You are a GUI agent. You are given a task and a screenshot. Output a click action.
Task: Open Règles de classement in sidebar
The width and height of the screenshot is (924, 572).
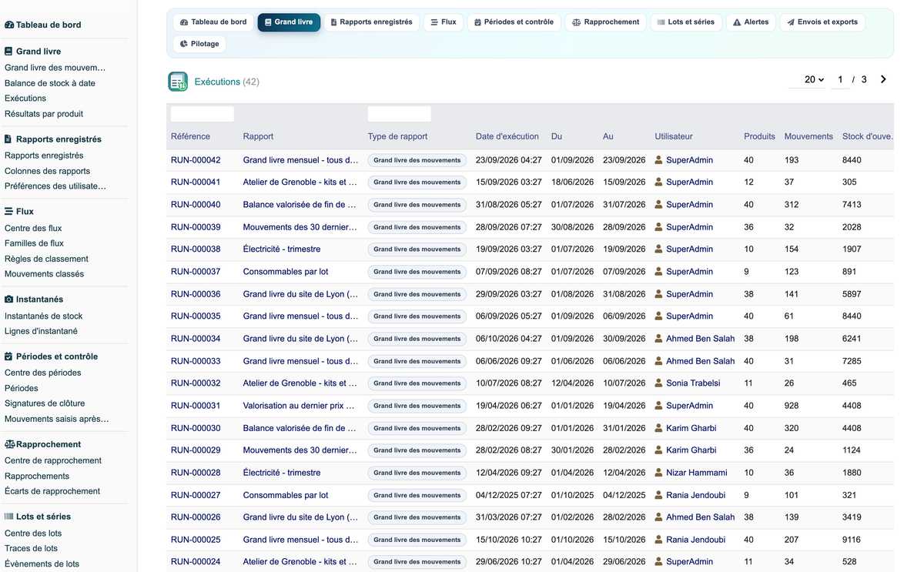click(x=46, y=259)
